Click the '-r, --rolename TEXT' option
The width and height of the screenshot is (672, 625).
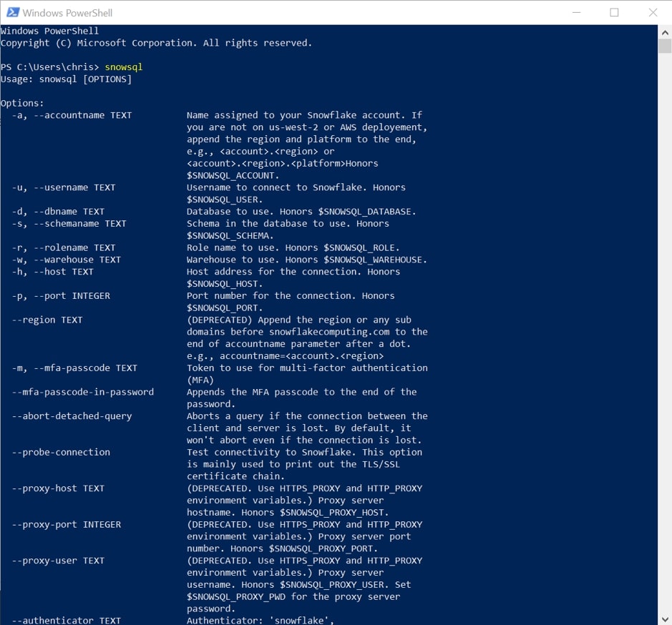click(x=64, y=247)
